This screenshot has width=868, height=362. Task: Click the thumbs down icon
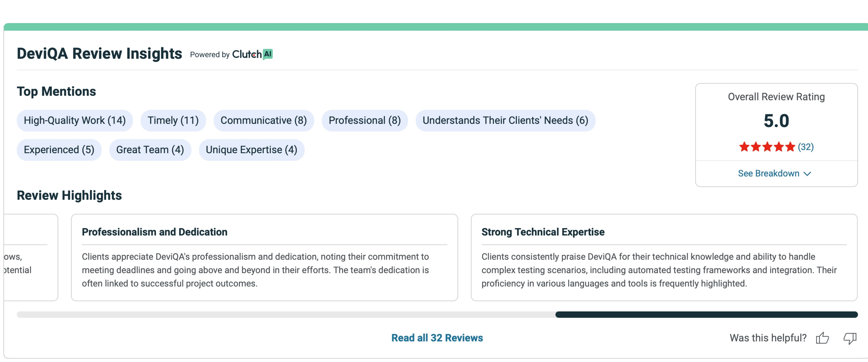point(850,338)
